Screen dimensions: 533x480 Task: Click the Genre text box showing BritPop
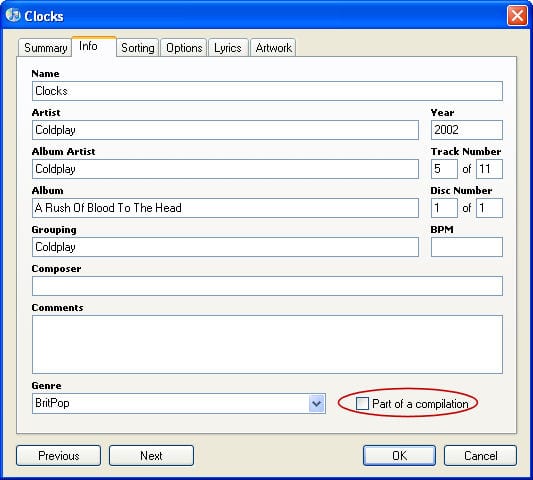170,404
